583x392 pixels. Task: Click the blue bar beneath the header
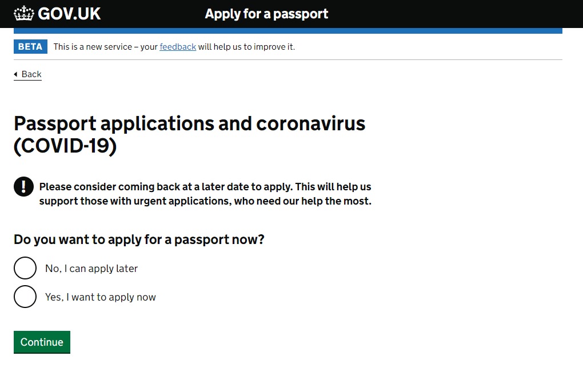287,31
